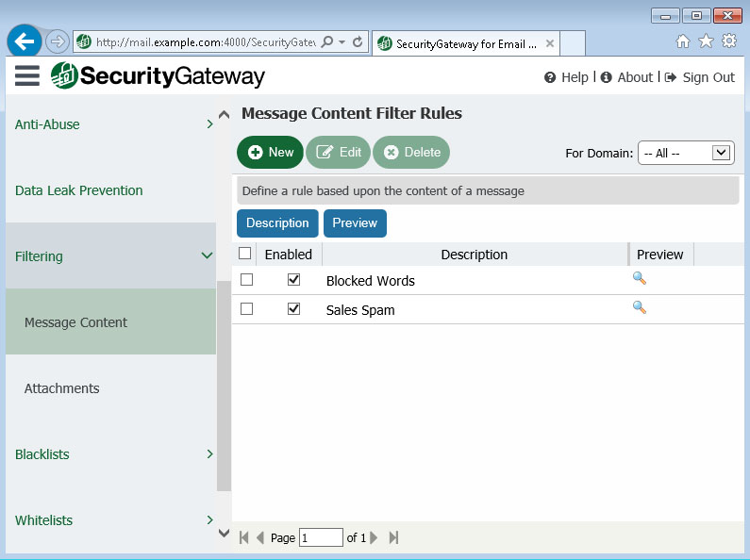This screenshot has width=750, height=560.
Task: Open the hamburger navigation menu
Action: 26,76
